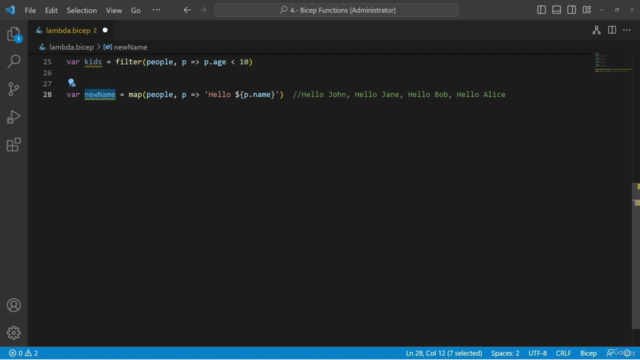Viewport: 640px width, 360px height.
Task: Click newName in the breadcrumb
Action: (x=130, y=47)
